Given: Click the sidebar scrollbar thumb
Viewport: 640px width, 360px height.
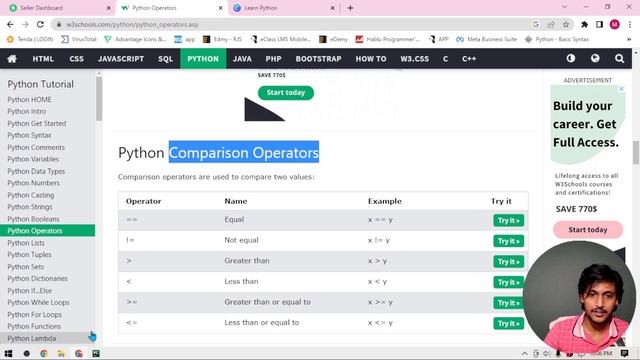Looking at the screenshot, I should tap(99, 99).
